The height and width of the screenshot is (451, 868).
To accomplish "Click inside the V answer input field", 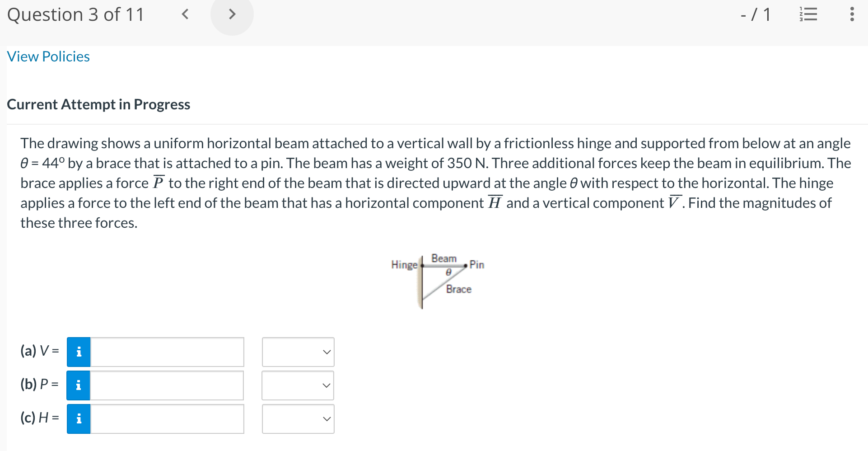I will (166, 352).
